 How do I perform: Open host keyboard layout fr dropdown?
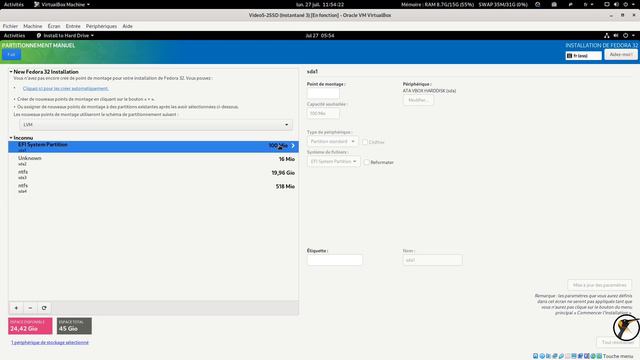588,4
